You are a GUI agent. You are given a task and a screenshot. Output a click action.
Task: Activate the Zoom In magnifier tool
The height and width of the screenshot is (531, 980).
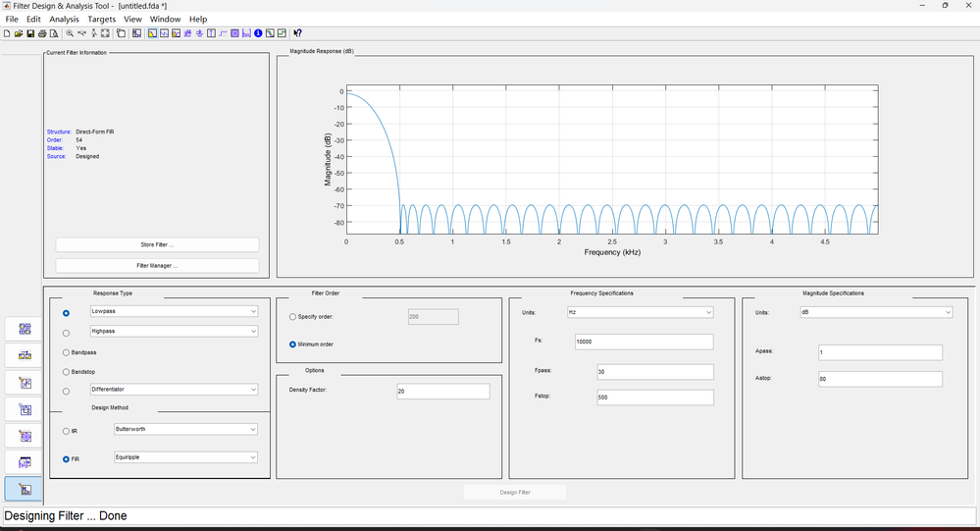[x=70, y=33]
